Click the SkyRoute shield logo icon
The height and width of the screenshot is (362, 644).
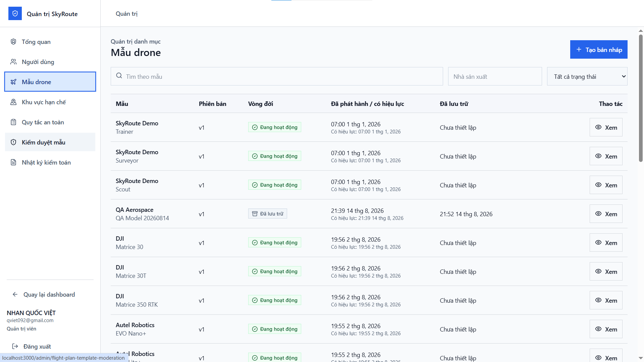(x=15, y=13)
